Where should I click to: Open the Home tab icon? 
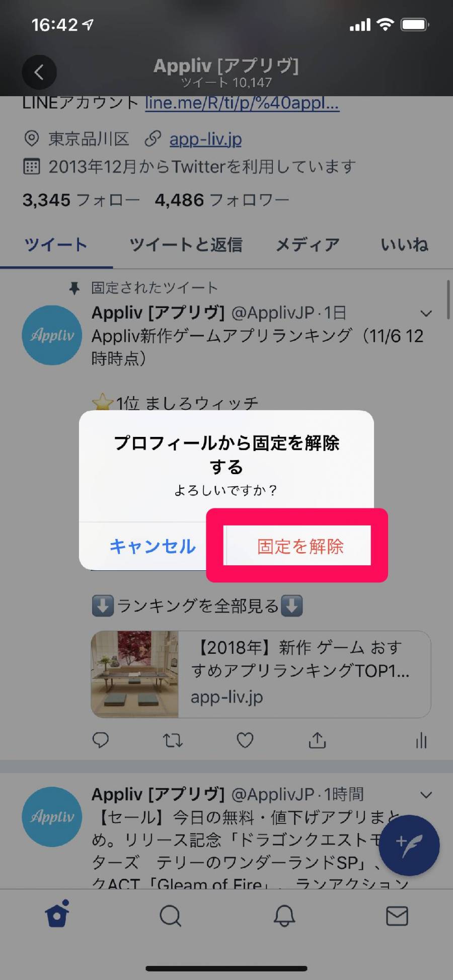click(57, 915)
